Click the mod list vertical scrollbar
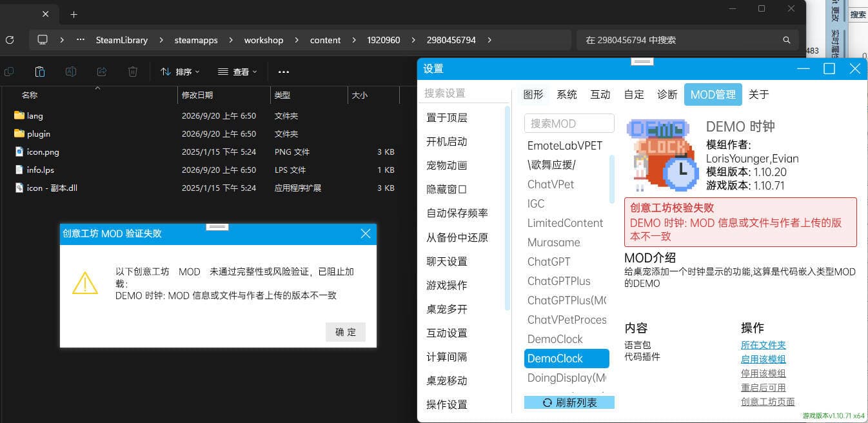This screenshot has height=423, width=868. pyautogui.click(x=612, y=179)
